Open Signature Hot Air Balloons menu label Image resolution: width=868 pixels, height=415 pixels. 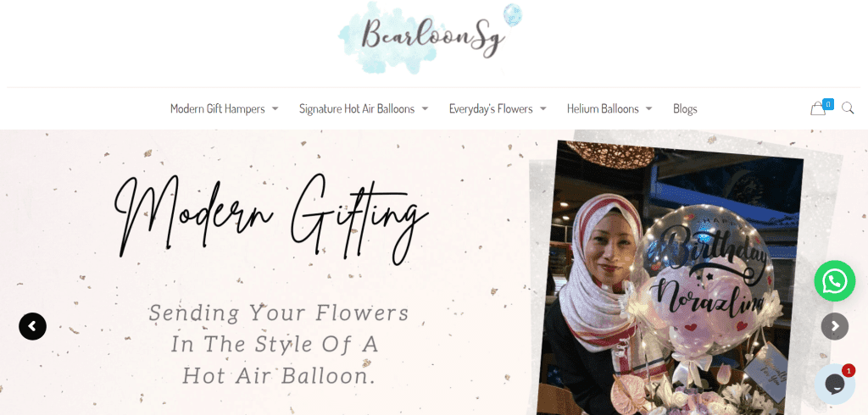coord(357,109)
